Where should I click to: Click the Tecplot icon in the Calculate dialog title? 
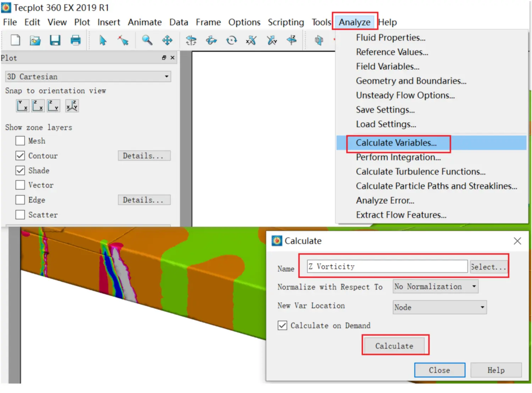point(277,241)
